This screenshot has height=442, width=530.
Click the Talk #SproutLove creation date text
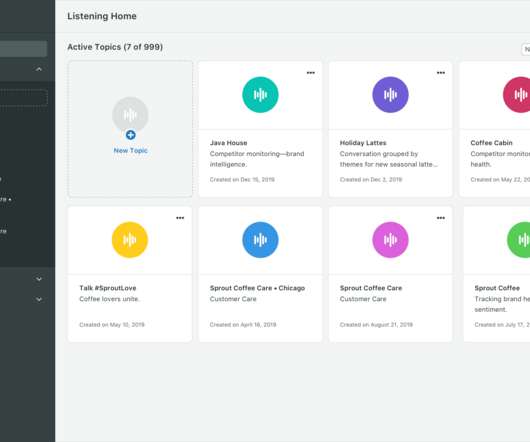click(x=112, y=325)
